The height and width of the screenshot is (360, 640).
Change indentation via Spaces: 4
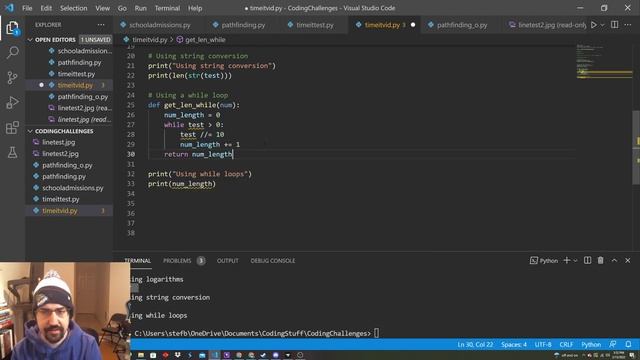(x=513, y=344)
